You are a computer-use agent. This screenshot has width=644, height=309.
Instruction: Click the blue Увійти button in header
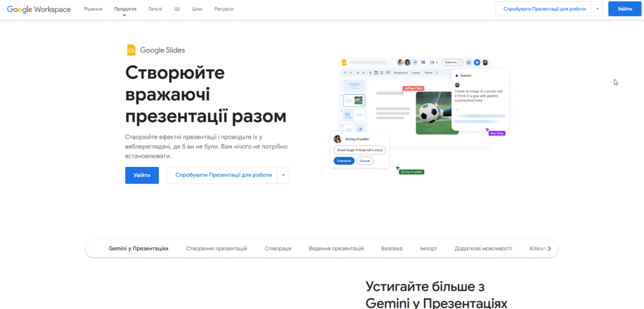625,9
